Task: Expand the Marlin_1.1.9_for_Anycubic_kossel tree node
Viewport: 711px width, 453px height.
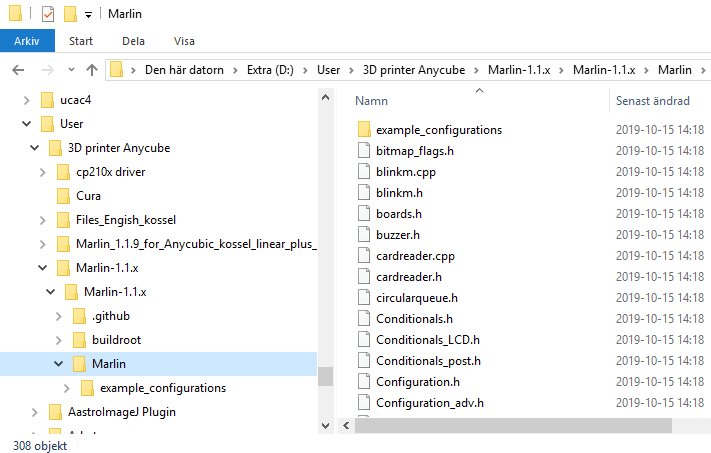Action: [43, 244]
